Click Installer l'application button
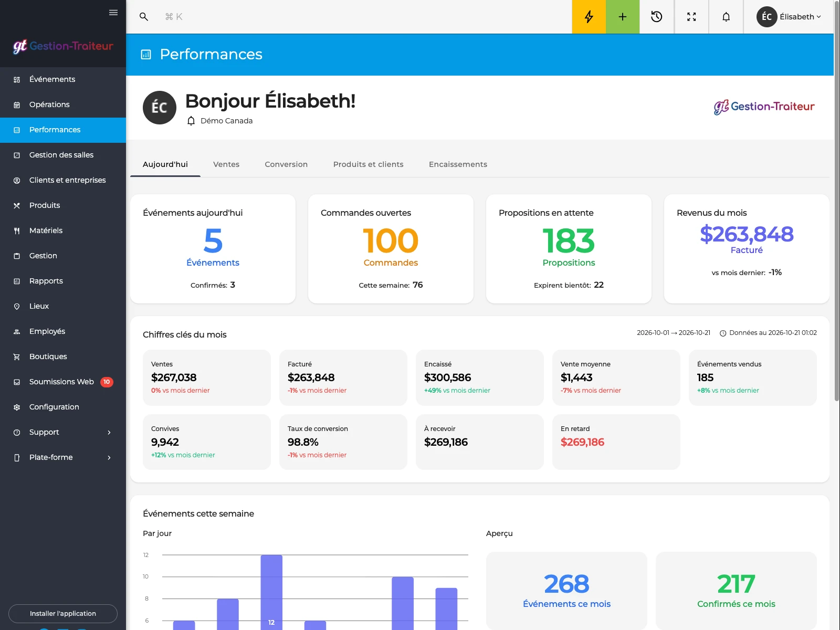 point(63,613)
